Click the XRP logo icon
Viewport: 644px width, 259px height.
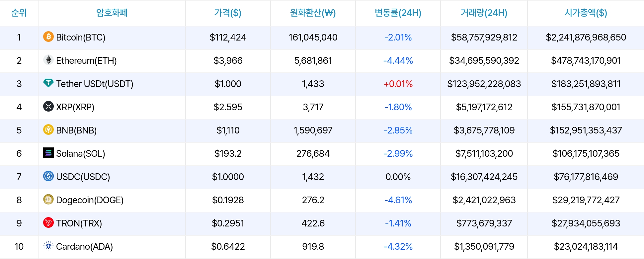pos(48,106)
